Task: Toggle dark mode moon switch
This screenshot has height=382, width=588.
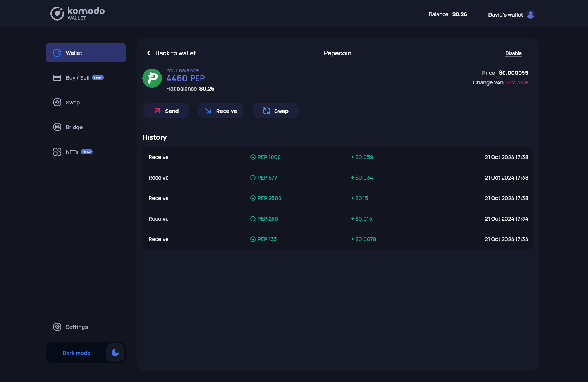Action: [x=115, y=352]
